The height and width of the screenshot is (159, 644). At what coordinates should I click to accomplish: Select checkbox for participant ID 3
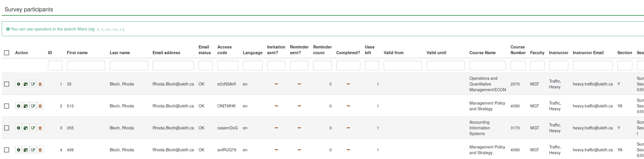pos(7,128)
